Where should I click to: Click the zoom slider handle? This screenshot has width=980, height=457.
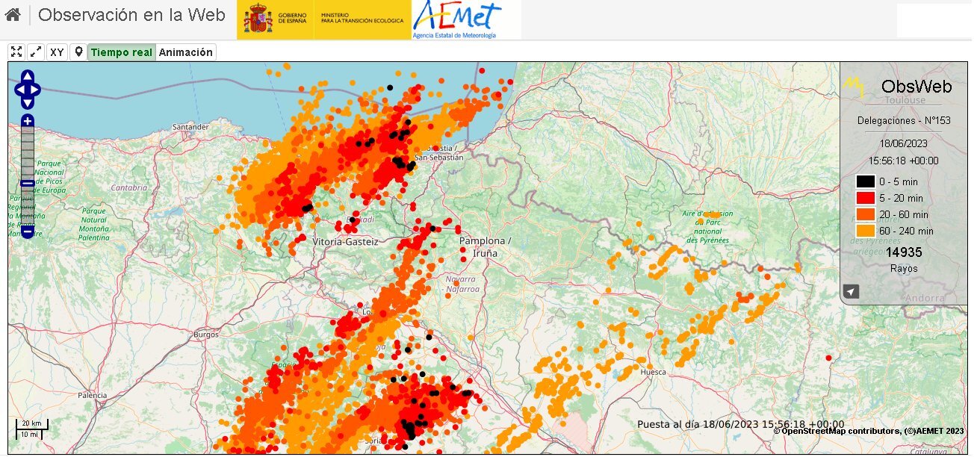pyautogui.click(x=28, y=183)
